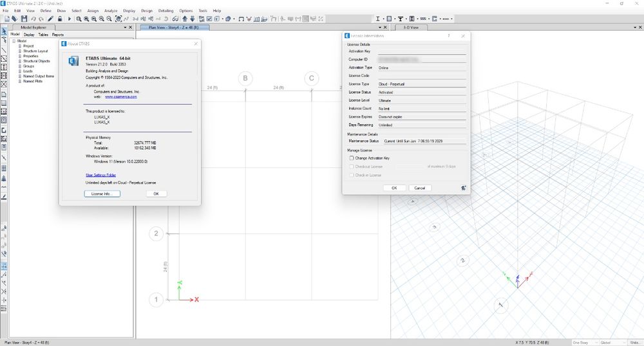
Task: Select the pointer tool in left toolbar
Action: pos(4,30)
